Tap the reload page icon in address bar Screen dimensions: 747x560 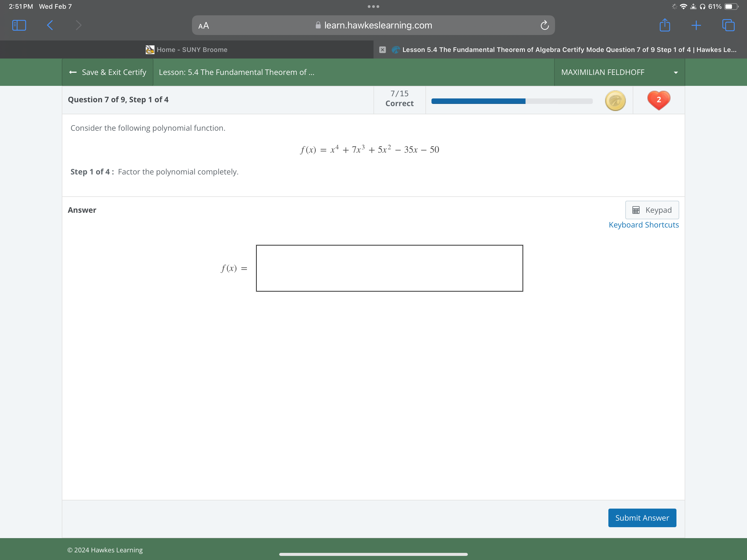[x=544, y=25]
